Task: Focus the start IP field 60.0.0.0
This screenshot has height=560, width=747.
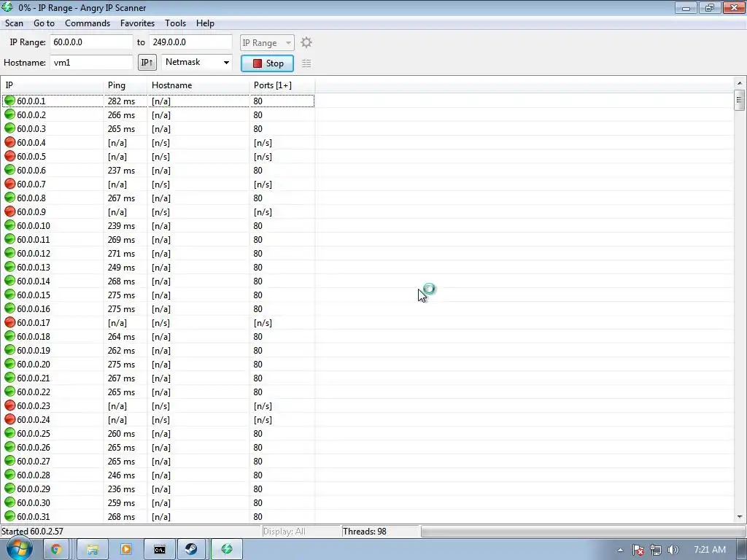Action: tap(91, 42)
